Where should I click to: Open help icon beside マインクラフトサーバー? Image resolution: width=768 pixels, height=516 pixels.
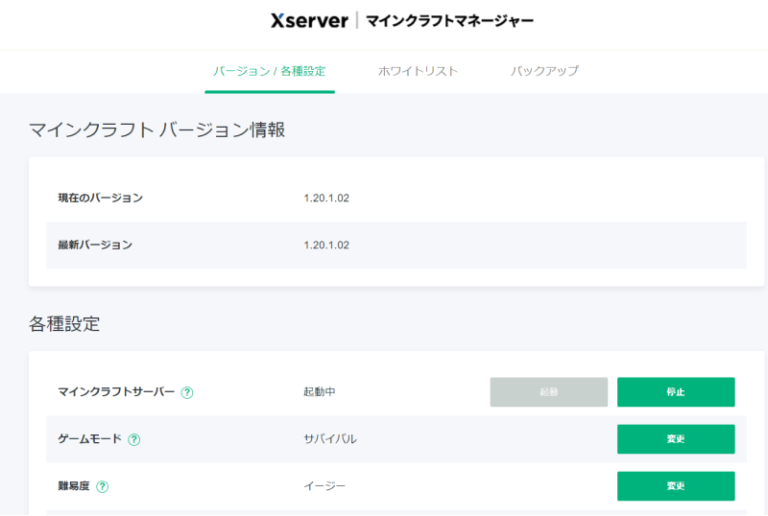coord(187,392)
